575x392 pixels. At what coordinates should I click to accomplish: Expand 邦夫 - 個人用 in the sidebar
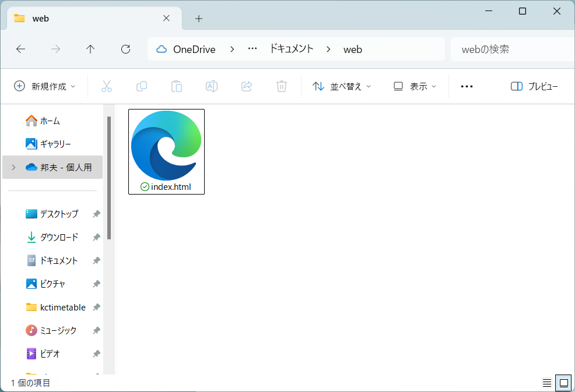(x=12, y=167)
